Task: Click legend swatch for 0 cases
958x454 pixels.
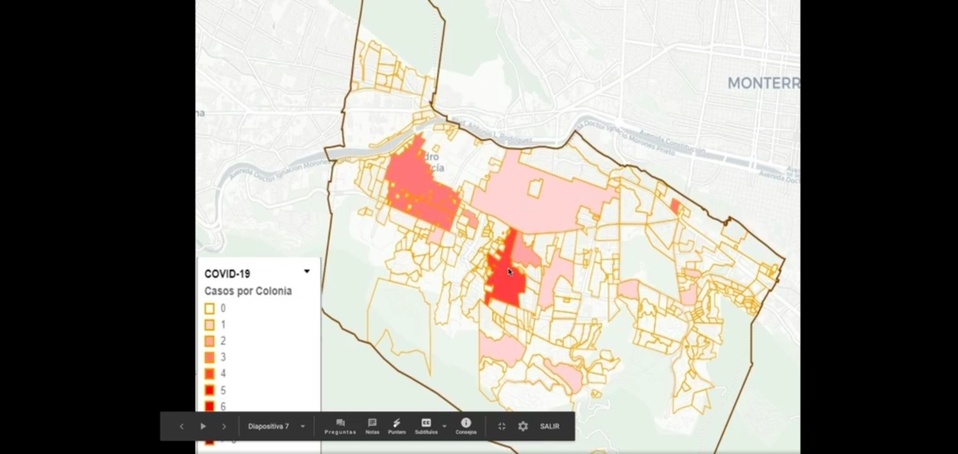Action: point(210,309)
